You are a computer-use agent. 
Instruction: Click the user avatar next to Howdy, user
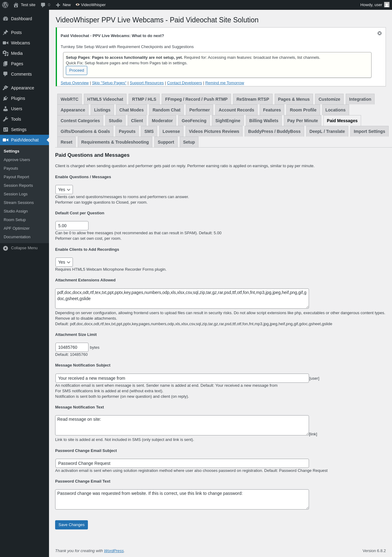387,5
